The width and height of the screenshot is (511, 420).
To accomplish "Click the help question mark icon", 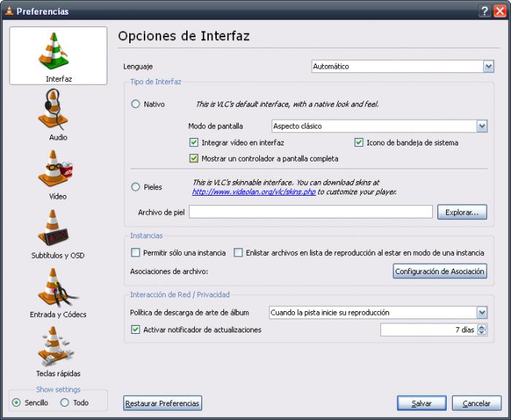I will click(485, 11).
